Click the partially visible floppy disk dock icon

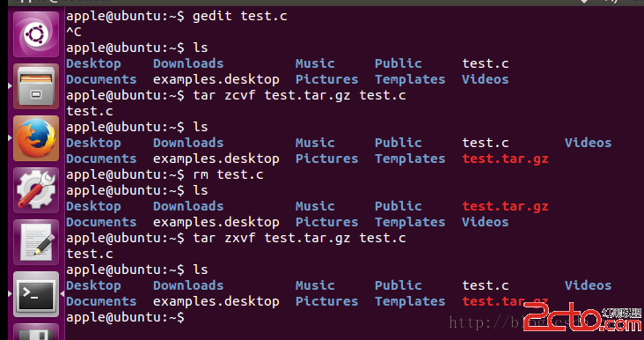coord(36,332)
